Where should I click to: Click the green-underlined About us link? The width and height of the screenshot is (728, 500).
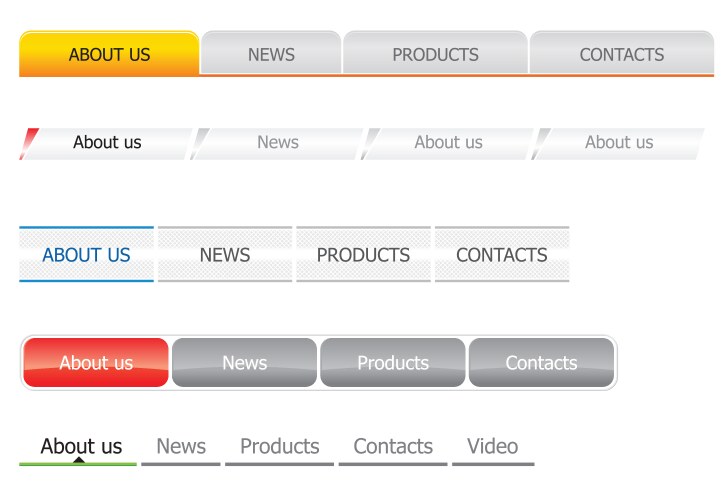click(81, 447)
